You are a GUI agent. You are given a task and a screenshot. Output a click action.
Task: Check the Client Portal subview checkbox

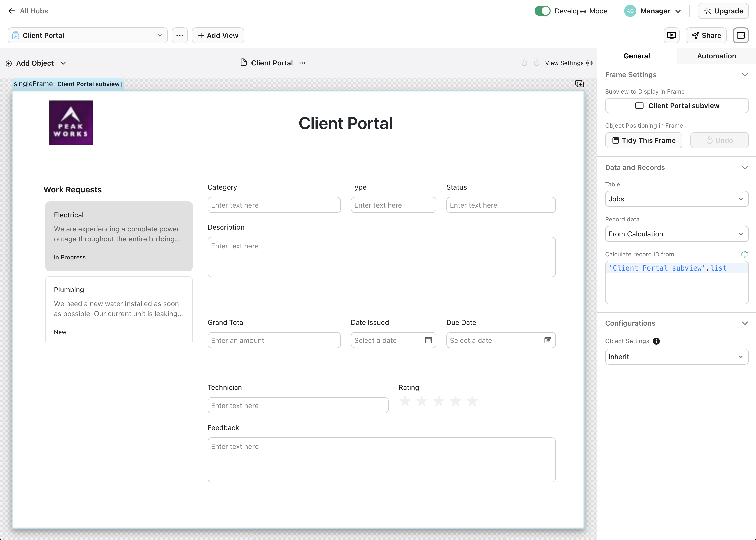coord(639,106)
